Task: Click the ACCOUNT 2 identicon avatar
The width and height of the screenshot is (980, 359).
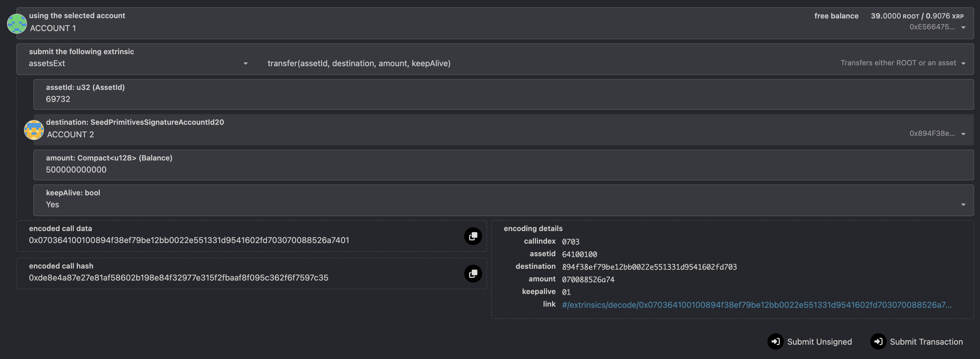Action: (x=34, y=130)
